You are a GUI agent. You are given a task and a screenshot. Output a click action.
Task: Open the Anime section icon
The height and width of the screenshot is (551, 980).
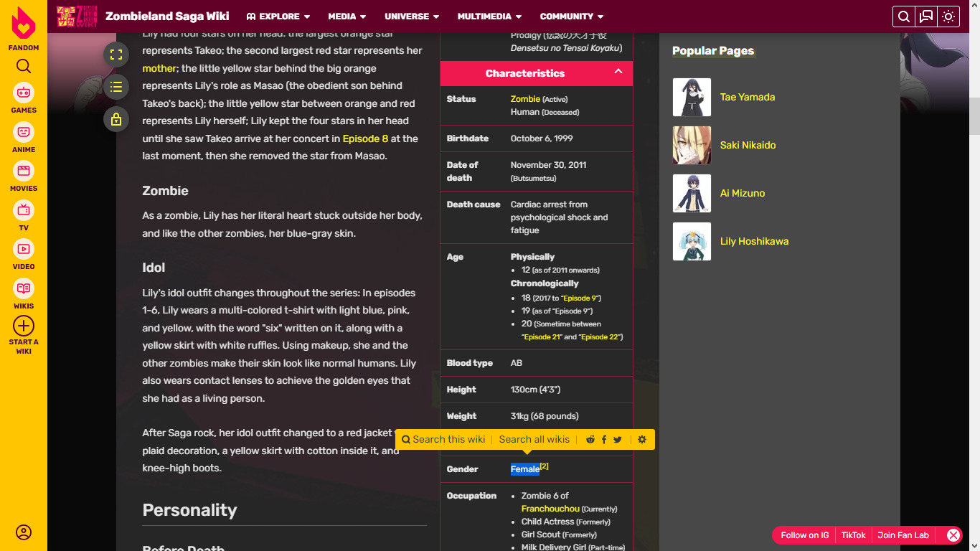click(x=24, y=133)
